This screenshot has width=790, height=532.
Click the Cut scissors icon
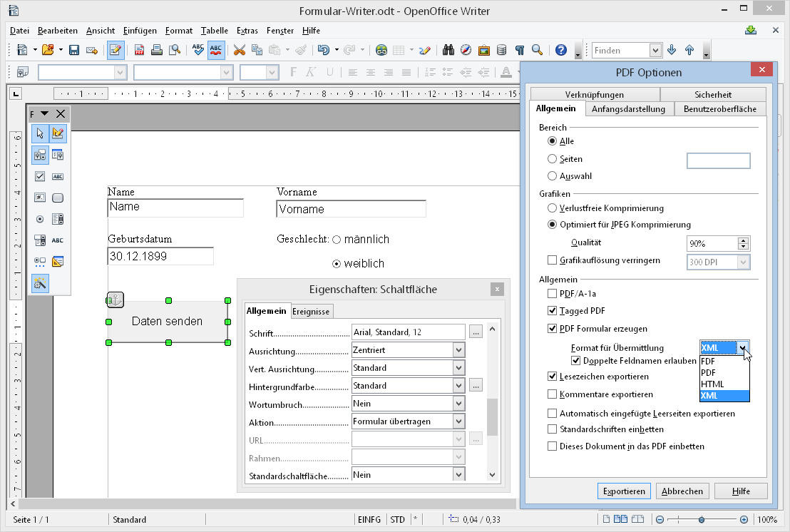239,50
